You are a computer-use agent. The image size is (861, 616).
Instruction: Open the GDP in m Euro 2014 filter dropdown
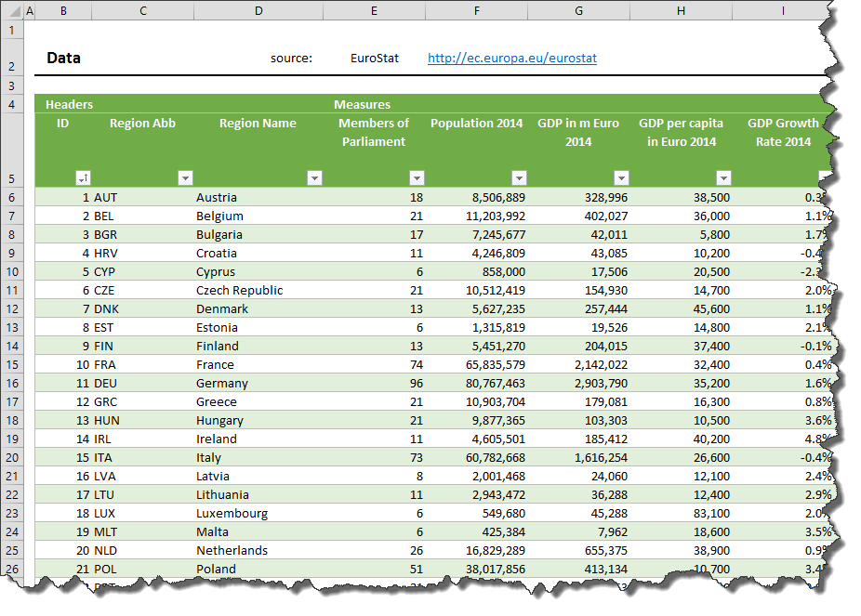pyautogui.click(x=622, y=177)
